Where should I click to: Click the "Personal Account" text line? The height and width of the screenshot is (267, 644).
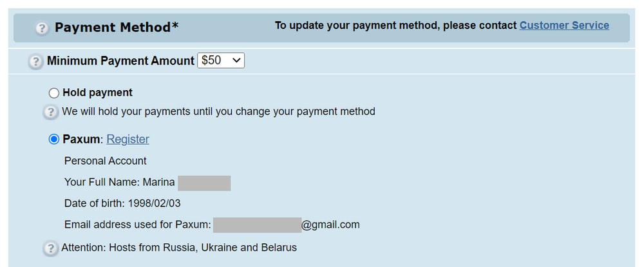click(106, 161)
